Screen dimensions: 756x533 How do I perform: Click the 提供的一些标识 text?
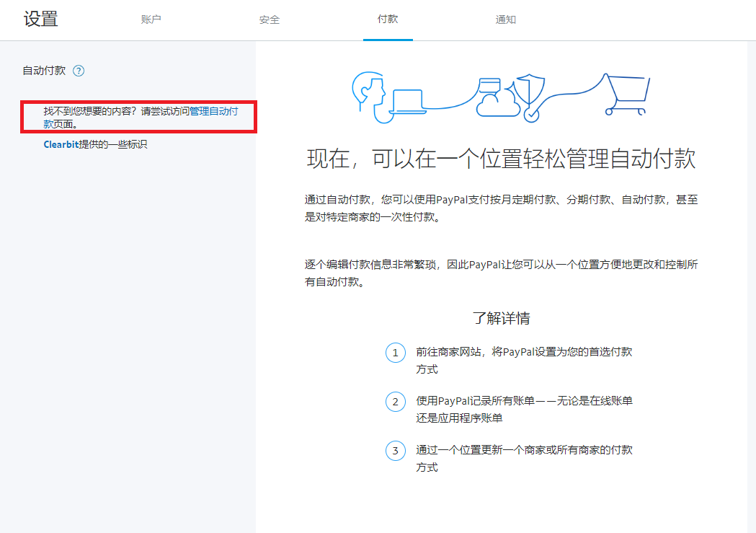click(113, 144)
